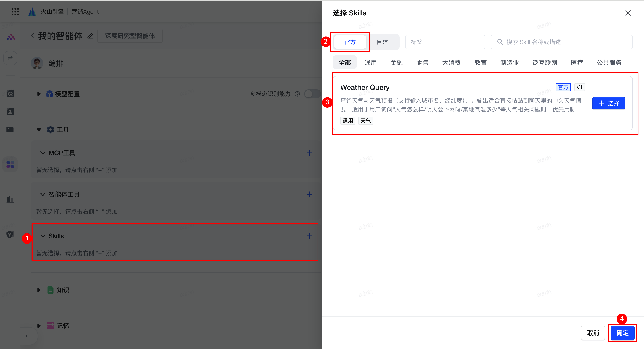Click the 选择 button for Weather Query
Viewport: 644px width, 349px height.
click(x=608, y=103)
